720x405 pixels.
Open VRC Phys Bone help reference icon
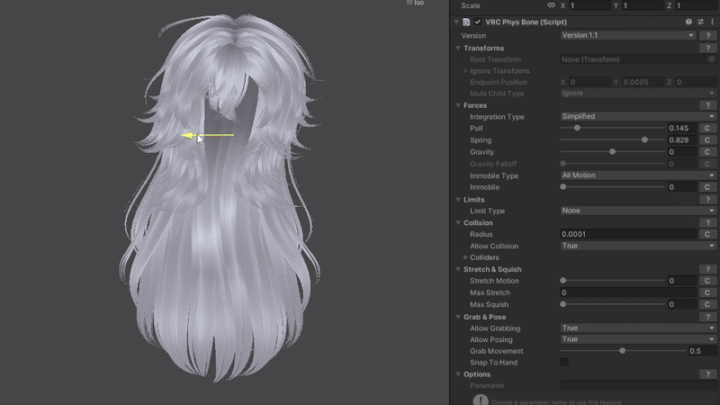tap(688, 21)
